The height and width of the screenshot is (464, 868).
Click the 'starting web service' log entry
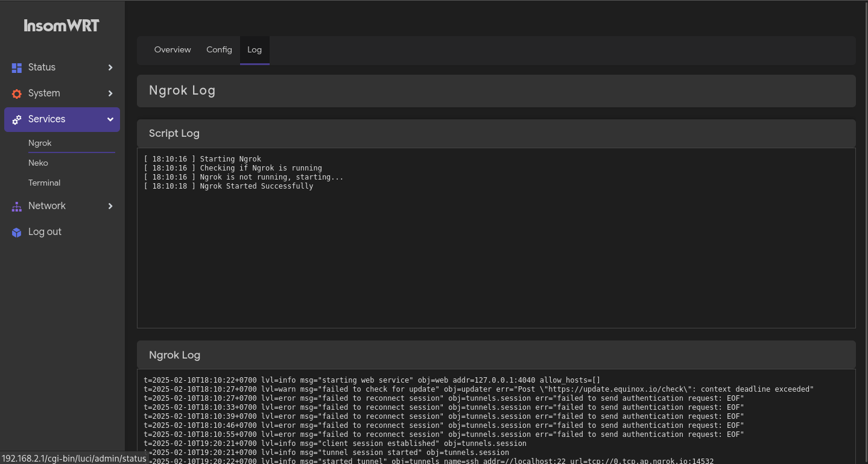tap(372, 380)
